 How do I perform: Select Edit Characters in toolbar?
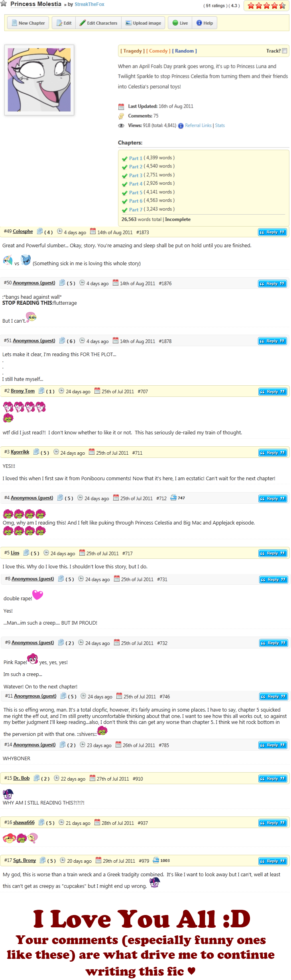pos(98,23)
